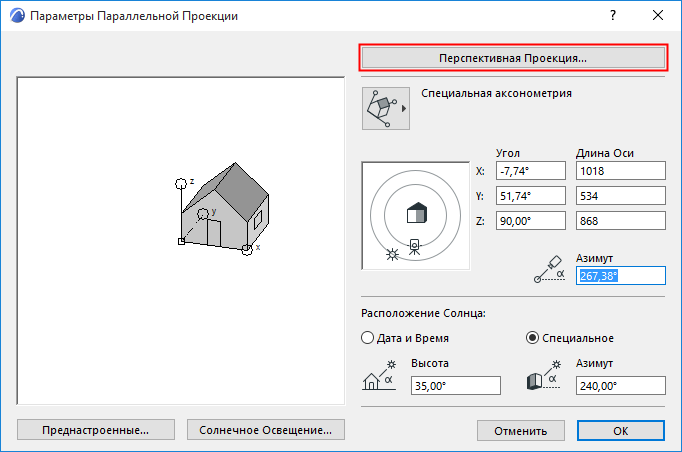
Task: Open the axonometry projection type picker
Action: [386, 108]
